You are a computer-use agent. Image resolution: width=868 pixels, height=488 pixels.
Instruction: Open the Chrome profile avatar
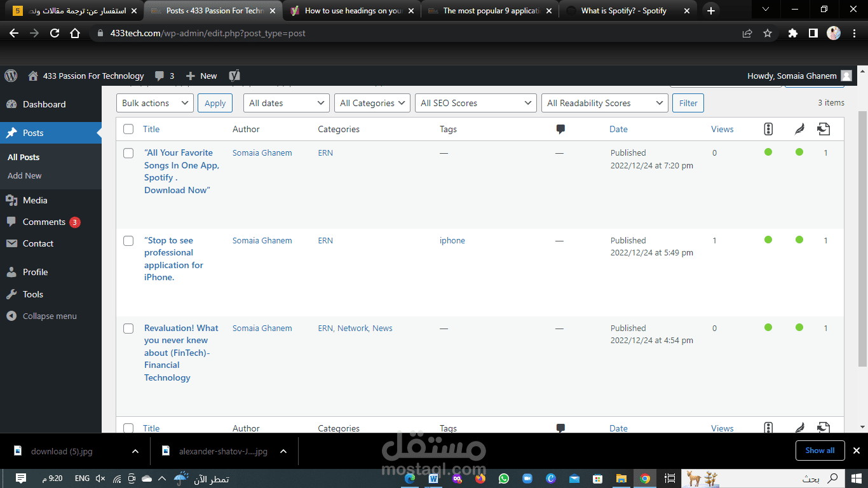[x=834, y=33]
